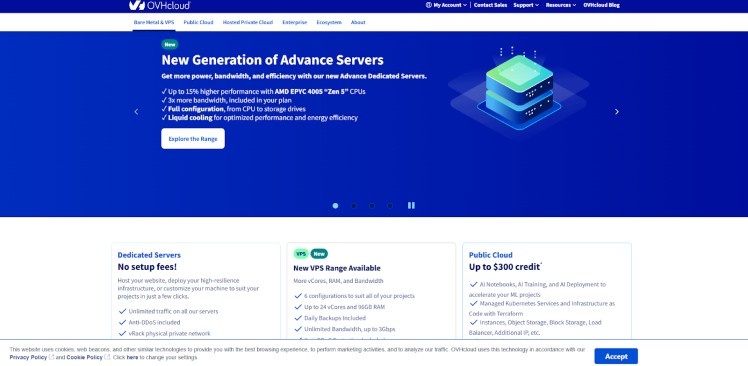Click checkmark beside Unlimited traffic on all servers
This screenshot has width=748, height=366.
coord(122,311)
